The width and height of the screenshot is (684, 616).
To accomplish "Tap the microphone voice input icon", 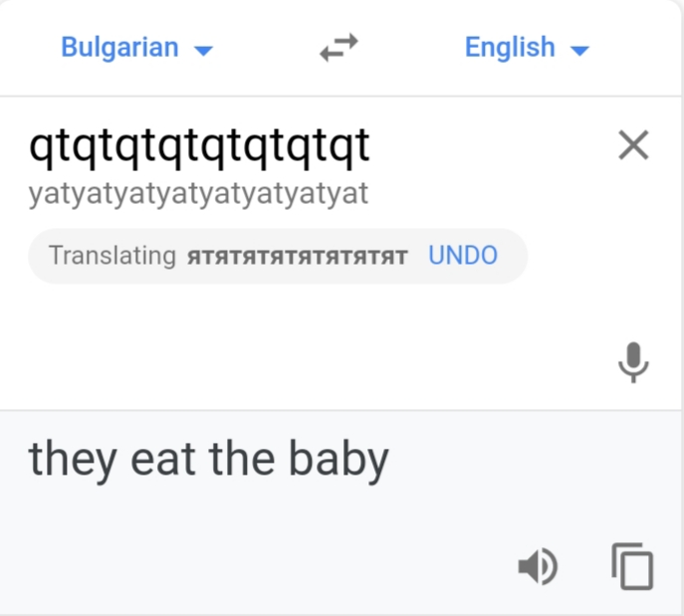I will click(633, 362).
